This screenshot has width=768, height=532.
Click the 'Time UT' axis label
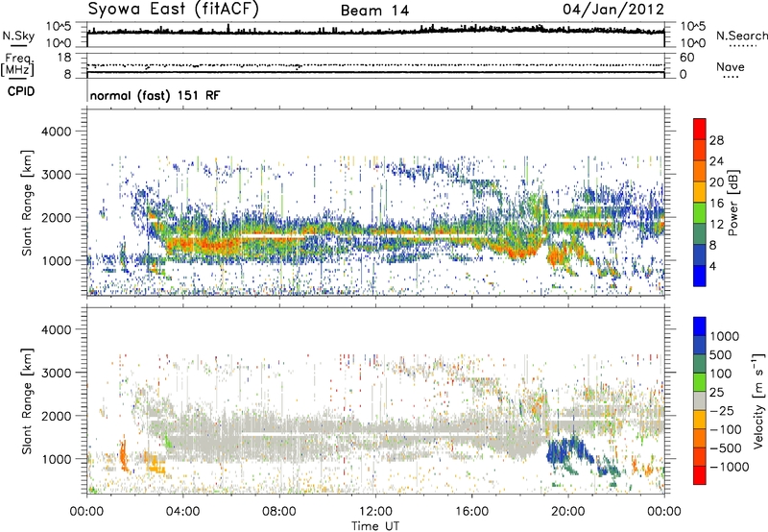tap(375, 525)
